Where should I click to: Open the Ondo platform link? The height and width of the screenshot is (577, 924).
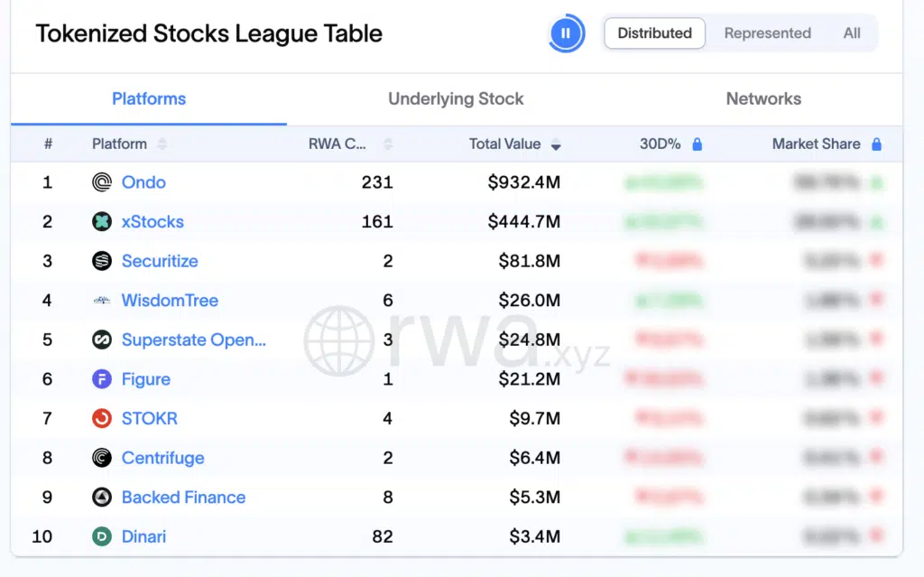(143, 182)
